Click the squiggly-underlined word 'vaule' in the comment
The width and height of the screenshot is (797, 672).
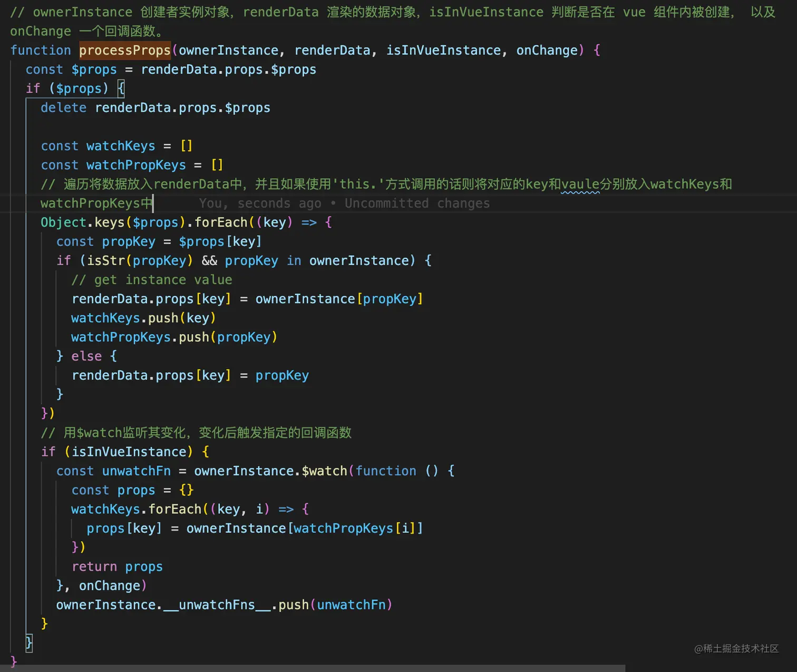(x=580, y=184)
